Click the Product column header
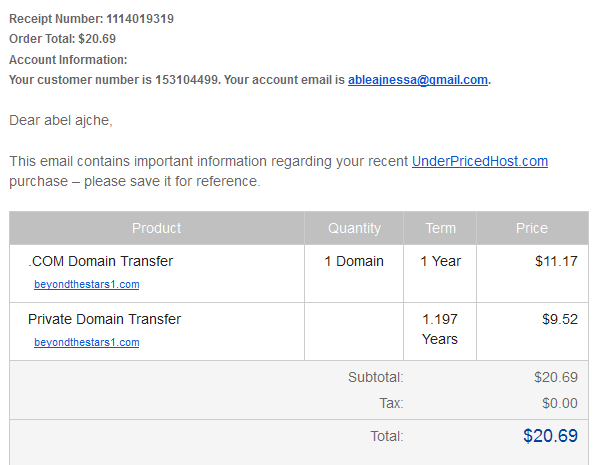 (x=156, y=228)
